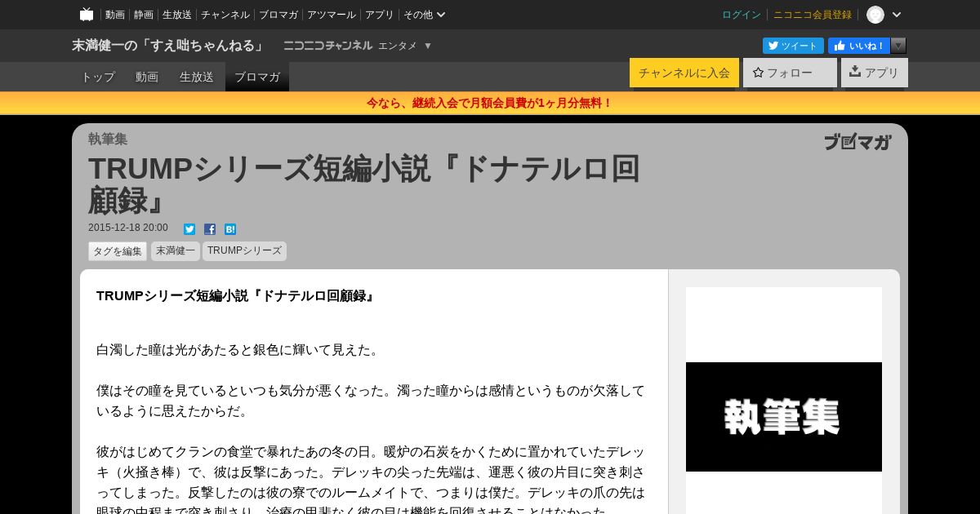Open the 静画 link in top bar

point(144,15)
